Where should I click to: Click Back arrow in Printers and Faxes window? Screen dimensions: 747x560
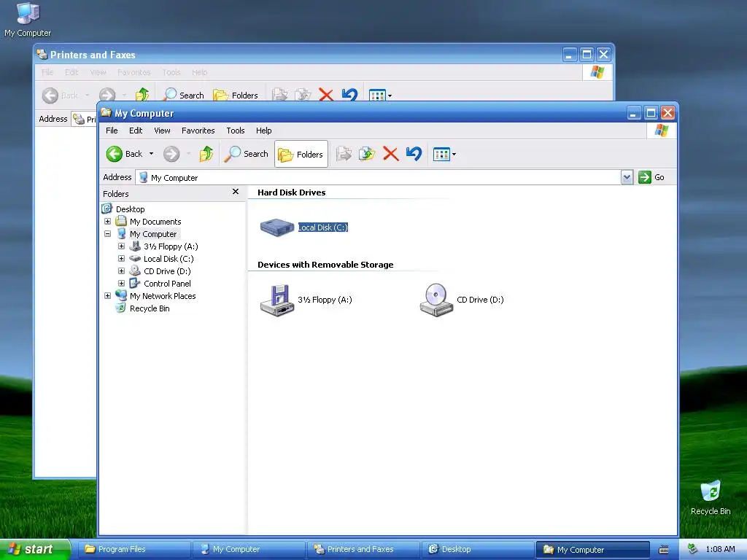50,96
